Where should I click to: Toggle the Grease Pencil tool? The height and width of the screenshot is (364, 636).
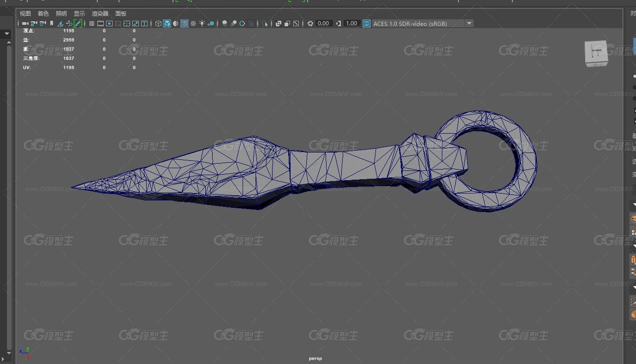point(78,23)
